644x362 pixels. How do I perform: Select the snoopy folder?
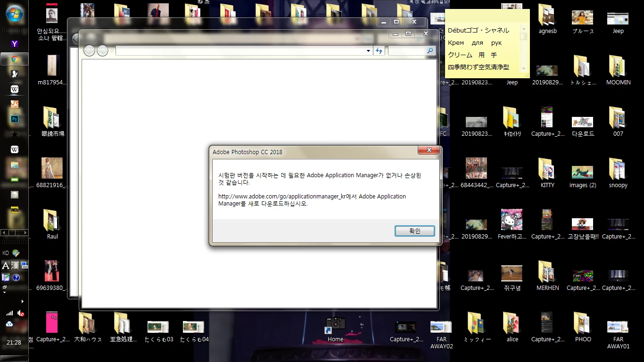[618, 173]
